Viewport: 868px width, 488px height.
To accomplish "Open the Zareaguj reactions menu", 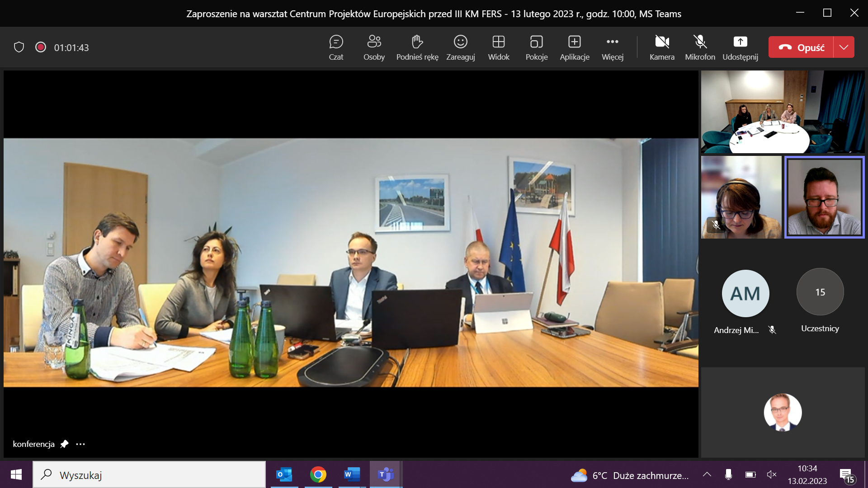I will pyautogui.click(x=460, y=47).
